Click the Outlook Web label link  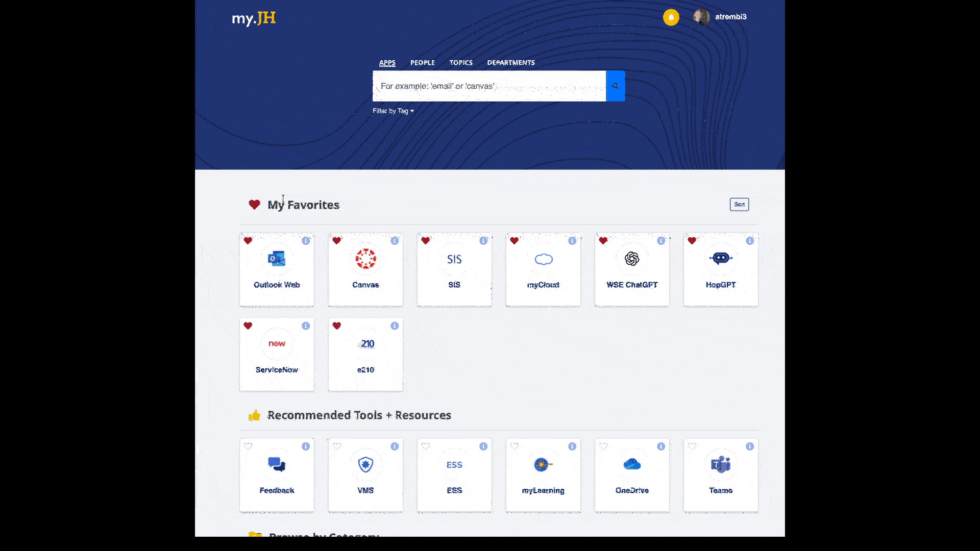click(277, 285)
